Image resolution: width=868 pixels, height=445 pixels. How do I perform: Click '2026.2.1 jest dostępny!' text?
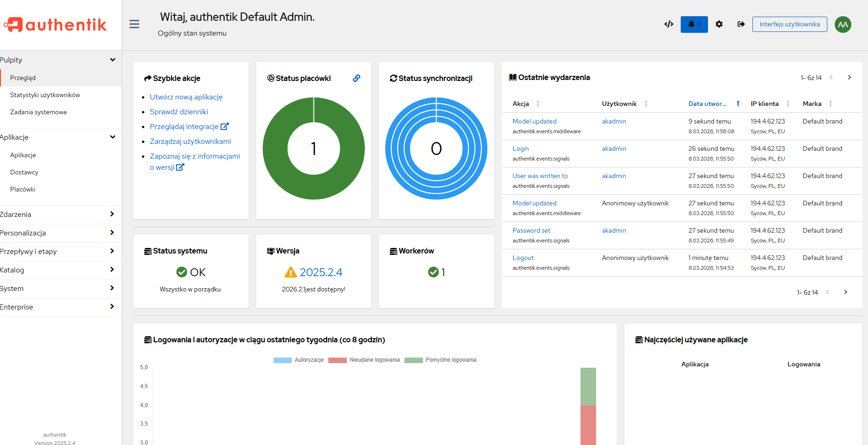(x=314, y=289)
